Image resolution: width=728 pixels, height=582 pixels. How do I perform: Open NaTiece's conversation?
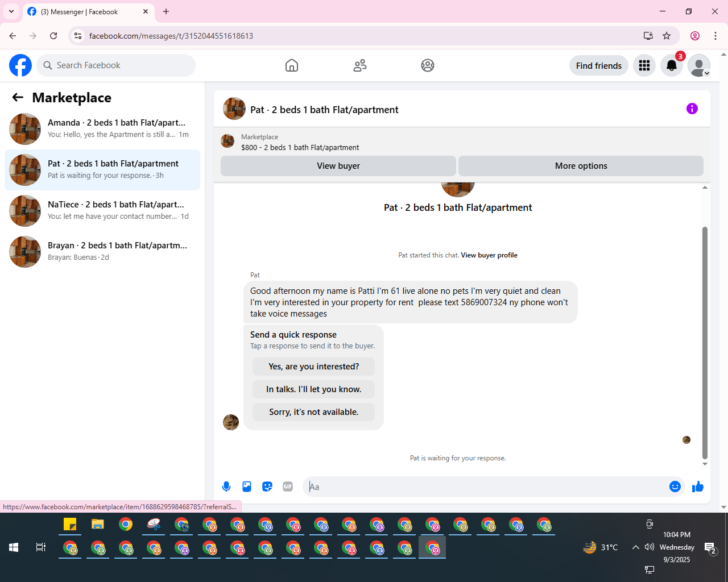point(102,211)
